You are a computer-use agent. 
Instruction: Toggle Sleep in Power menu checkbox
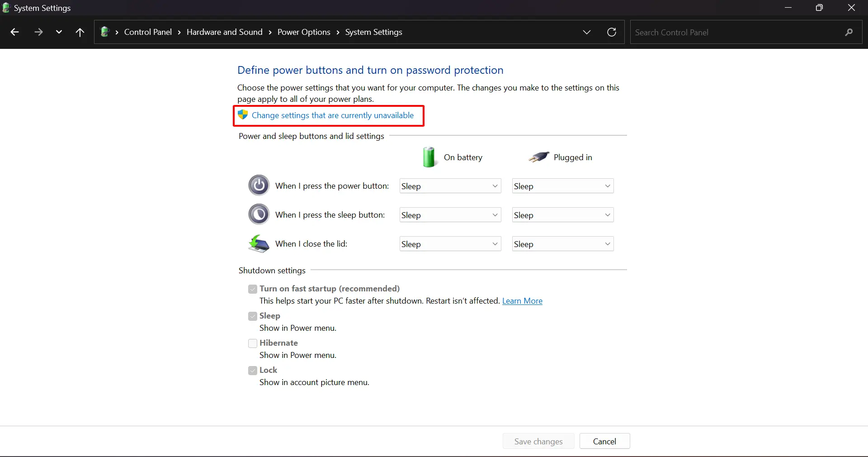pos(253,316)
